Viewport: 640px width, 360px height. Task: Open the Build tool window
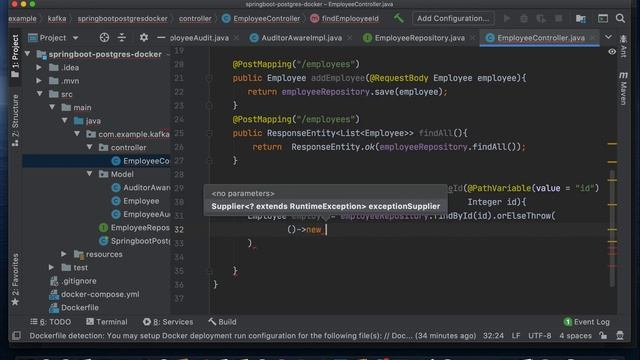(x=222, y=322)
